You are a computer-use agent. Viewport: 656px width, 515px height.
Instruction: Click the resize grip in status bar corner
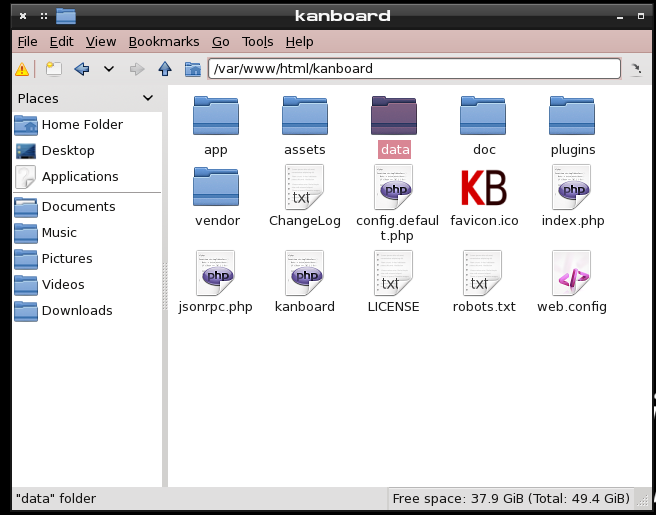tap(643, 499)
